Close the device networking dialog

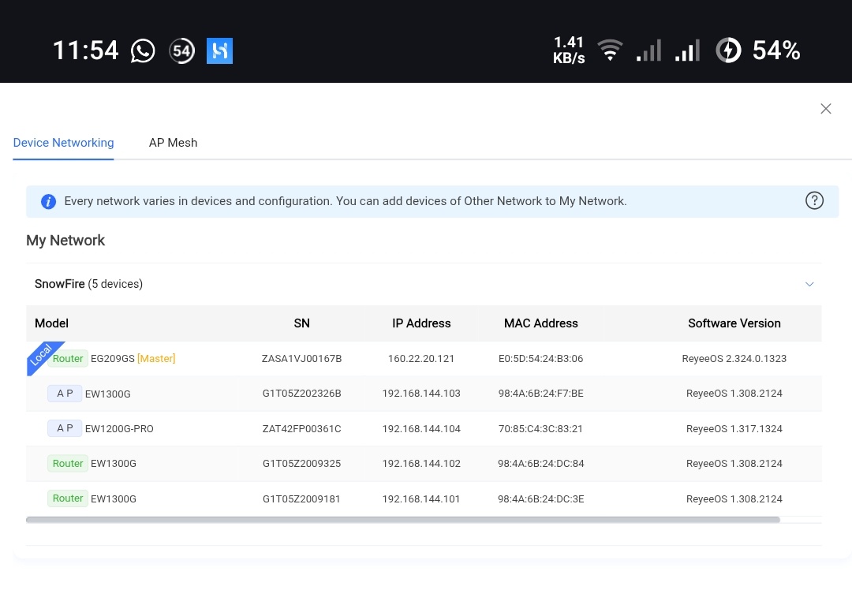(826, 109)
